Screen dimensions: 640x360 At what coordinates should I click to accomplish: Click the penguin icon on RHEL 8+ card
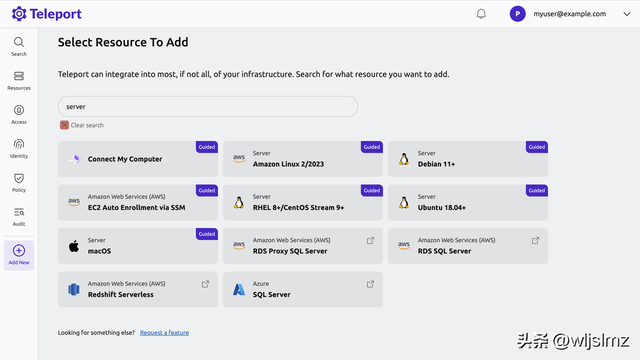(x=239, y=202)
